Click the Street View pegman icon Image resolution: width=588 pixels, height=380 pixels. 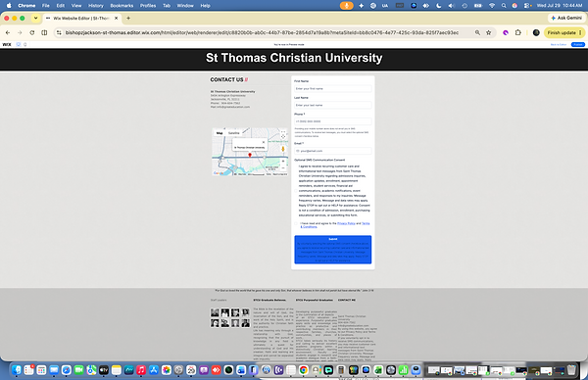tap(283, 149)
